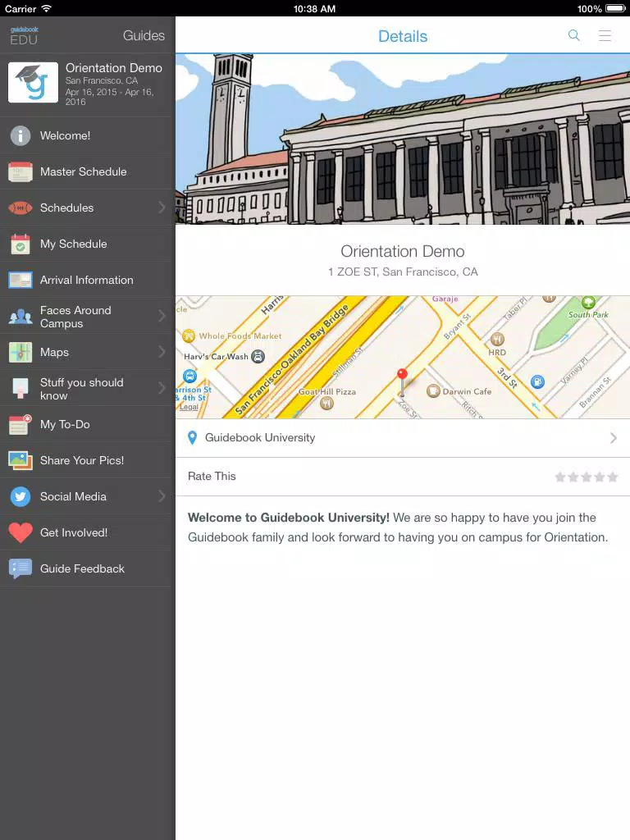Image resolution: width=630 pixels, height=840 pixels.
Task: Tap the Darwin Cafe map marker
Action: click(x=433, y=391)
